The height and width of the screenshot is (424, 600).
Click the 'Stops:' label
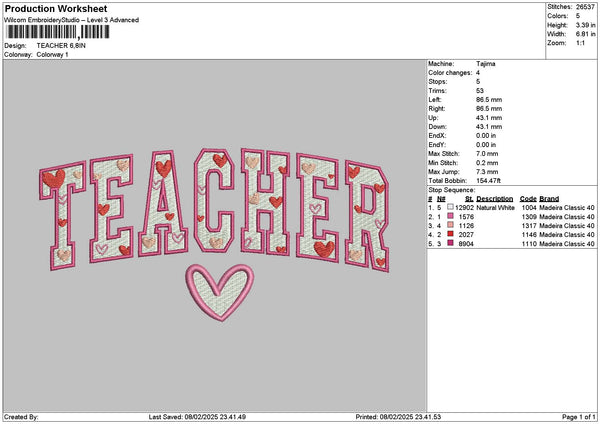[437, 82]
